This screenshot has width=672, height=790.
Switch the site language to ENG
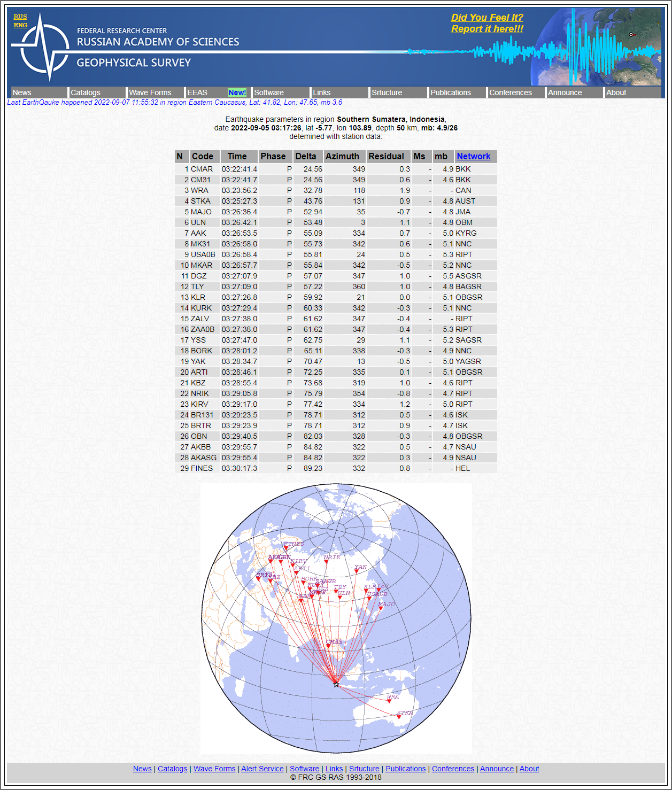pyautogui.click(x=20, y=25)
